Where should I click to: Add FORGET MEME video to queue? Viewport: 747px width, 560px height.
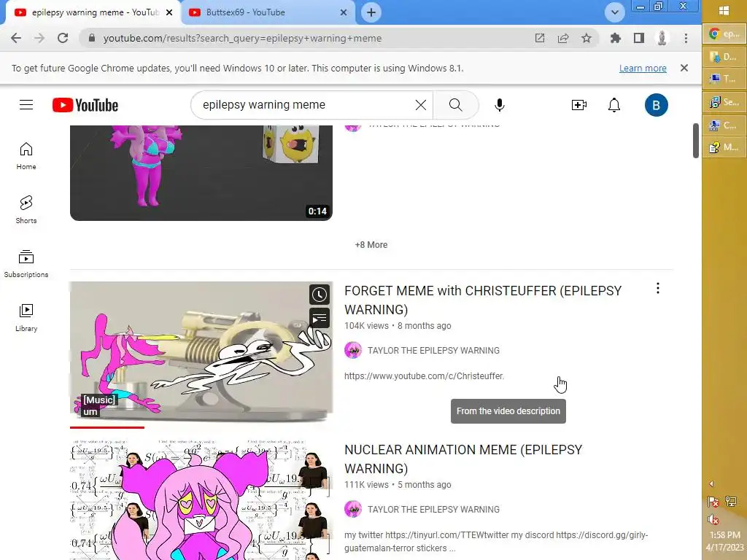(x=320, y=318)
